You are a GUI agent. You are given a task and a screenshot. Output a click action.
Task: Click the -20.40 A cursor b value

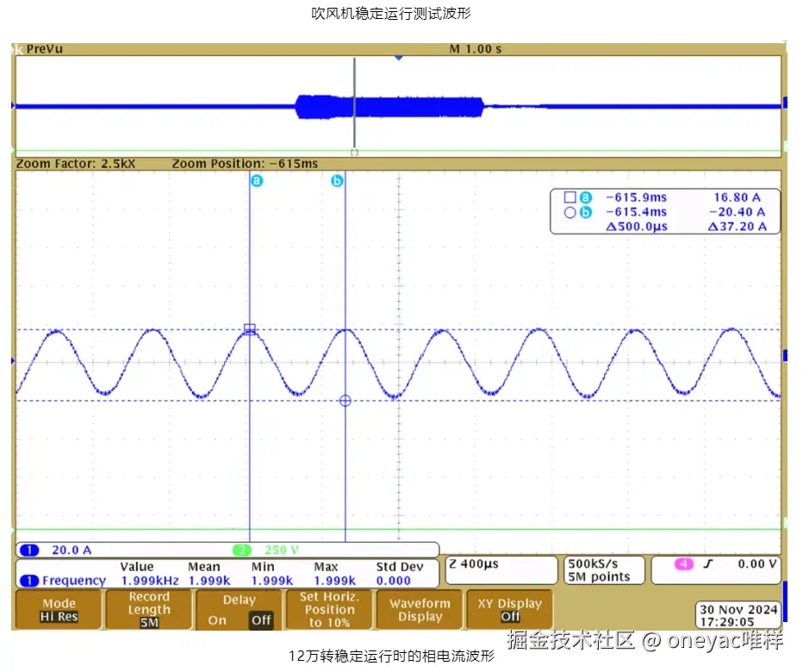(x=737, y=212)
